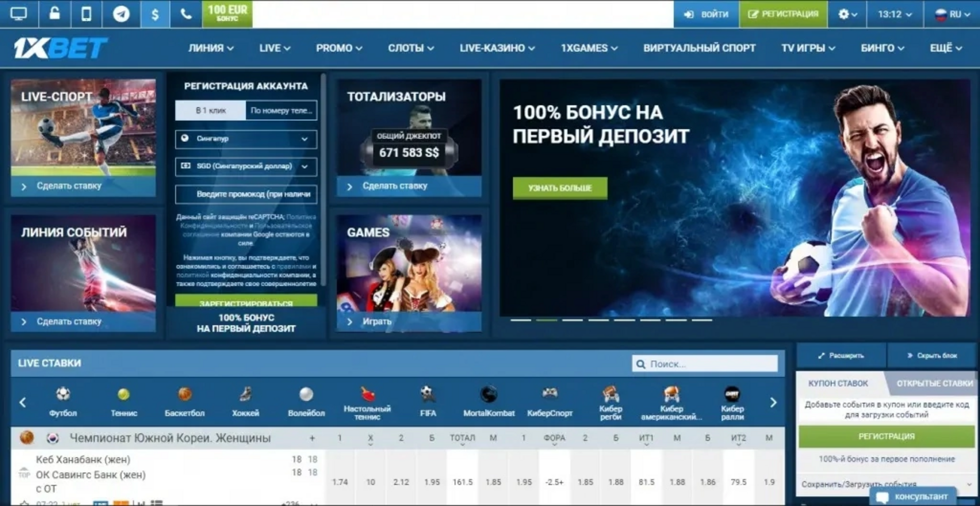The image size is (980, 506).
Task: Click the top РЕГИСТРАЦИЯ button
Action: pos(784,14)
